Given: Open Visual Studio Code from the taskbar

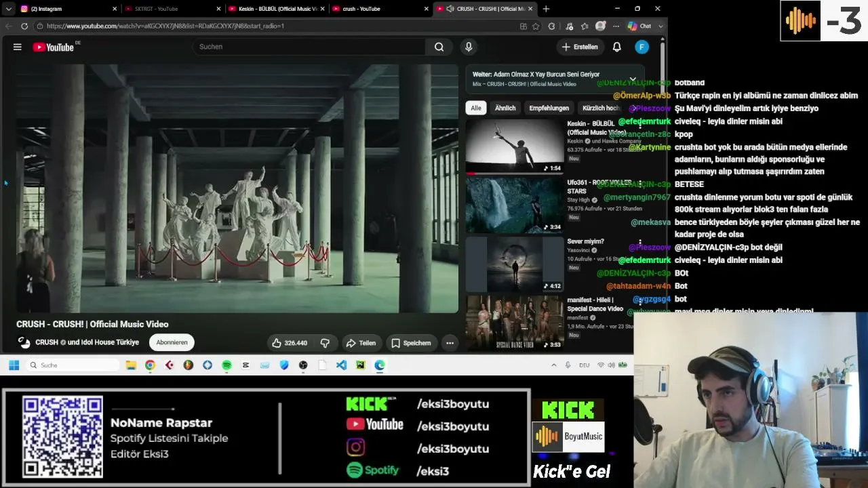Looking at the screenshot, I should 341,365.
